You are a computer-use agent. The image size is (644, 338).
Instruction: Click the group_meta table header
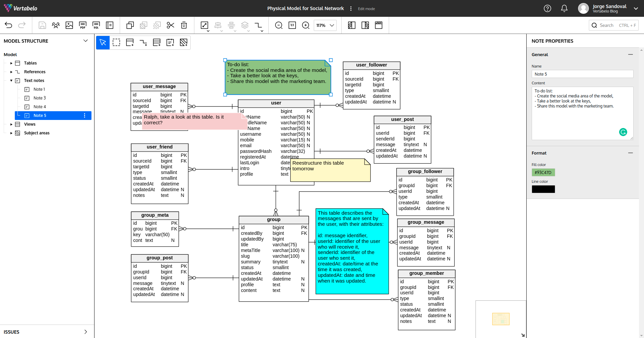tap(155, 215)
